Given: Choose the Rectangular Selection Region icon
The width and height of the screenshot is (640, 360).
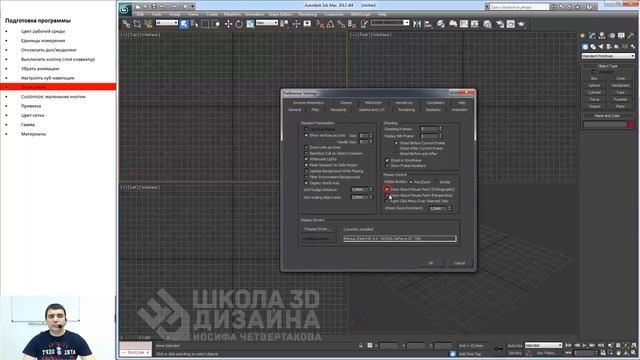Looking at the screenshot, I should click(x=205, y=24).
